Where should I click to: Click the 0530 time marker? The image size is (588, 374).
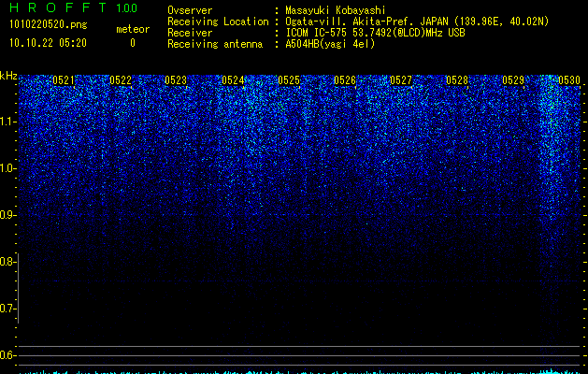click(x=569, y=80)
